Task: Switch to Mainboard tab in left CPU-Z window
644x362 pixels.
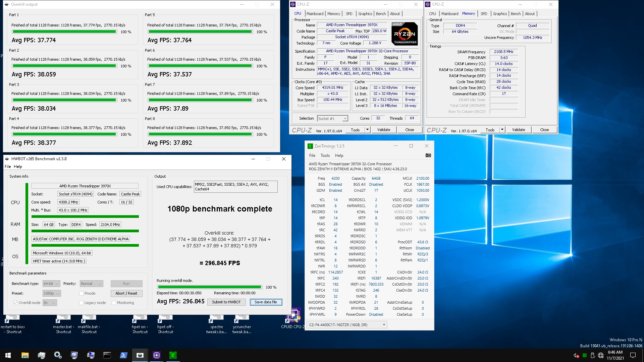Action: tap(315, 14)
